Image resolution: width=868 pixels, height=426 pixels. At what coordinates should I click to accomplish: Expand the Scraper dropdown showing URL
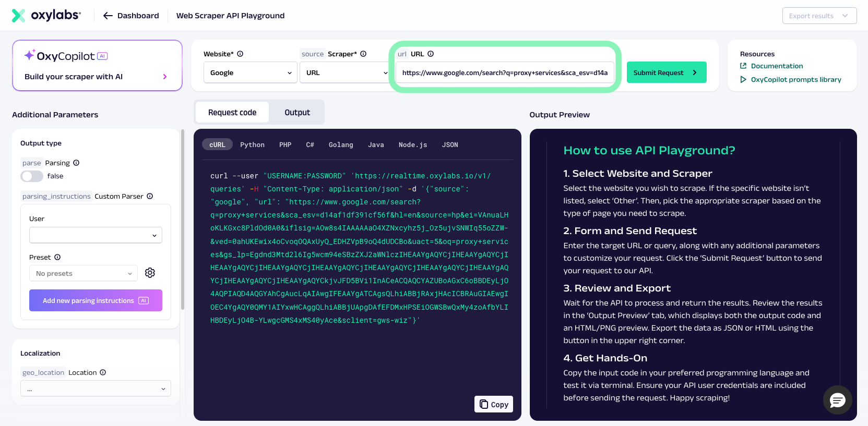345,72
